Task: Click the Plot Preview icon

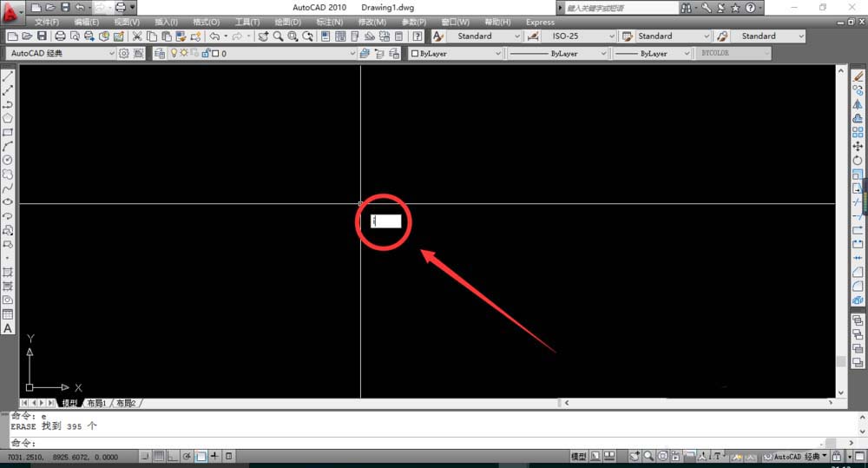Action: point(75,36)
